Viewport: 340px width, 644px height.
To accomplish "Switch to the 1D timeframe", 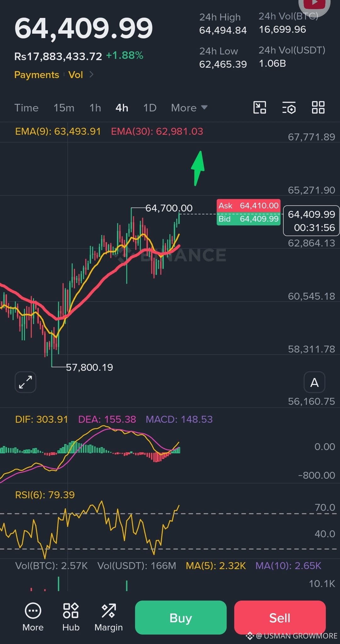I will click(x=150, y=108).
